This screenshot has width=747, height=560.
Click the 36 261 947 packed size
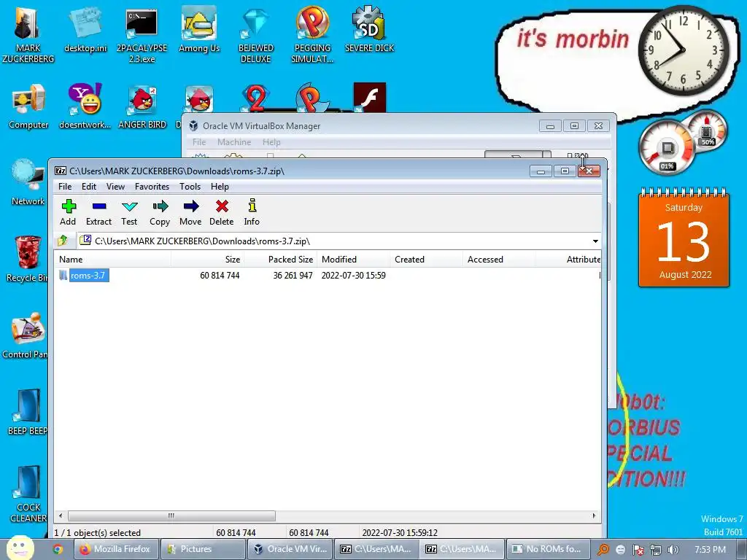(293, 275)
